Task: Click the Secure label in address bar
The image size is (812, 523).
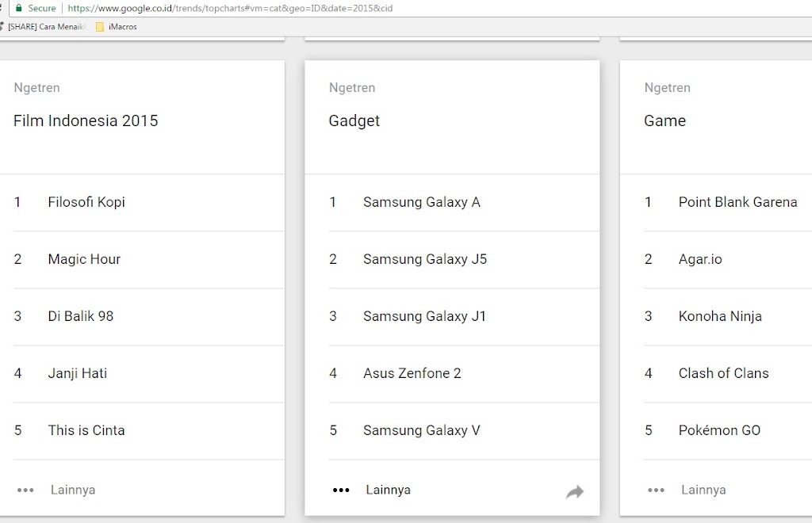Action: 42,8
